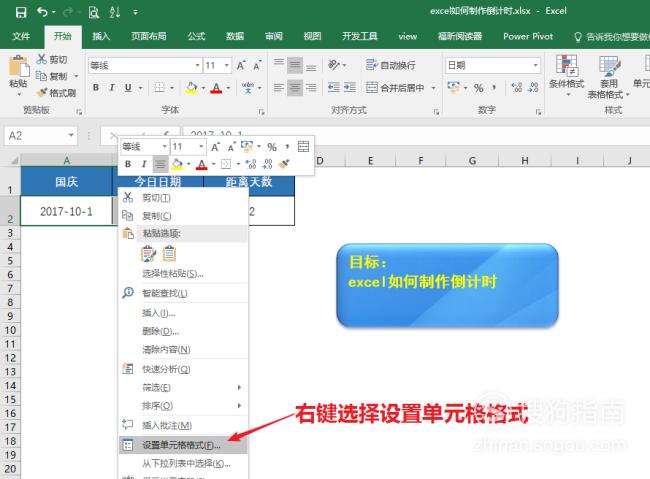Open Conditional Formatting (条件格式)
This screenshot has height=479, width=650.
click(x=567, y=75)
